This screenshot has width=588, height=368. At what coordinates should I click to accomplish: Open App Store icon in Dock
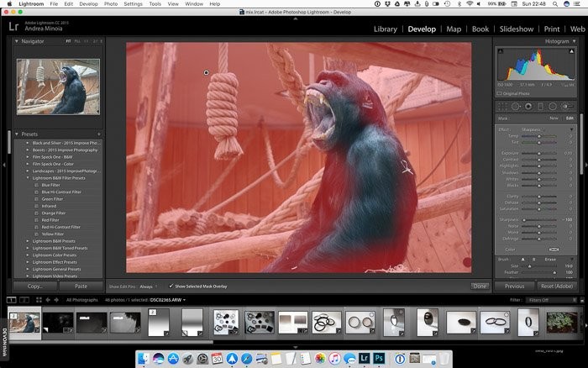173,359
